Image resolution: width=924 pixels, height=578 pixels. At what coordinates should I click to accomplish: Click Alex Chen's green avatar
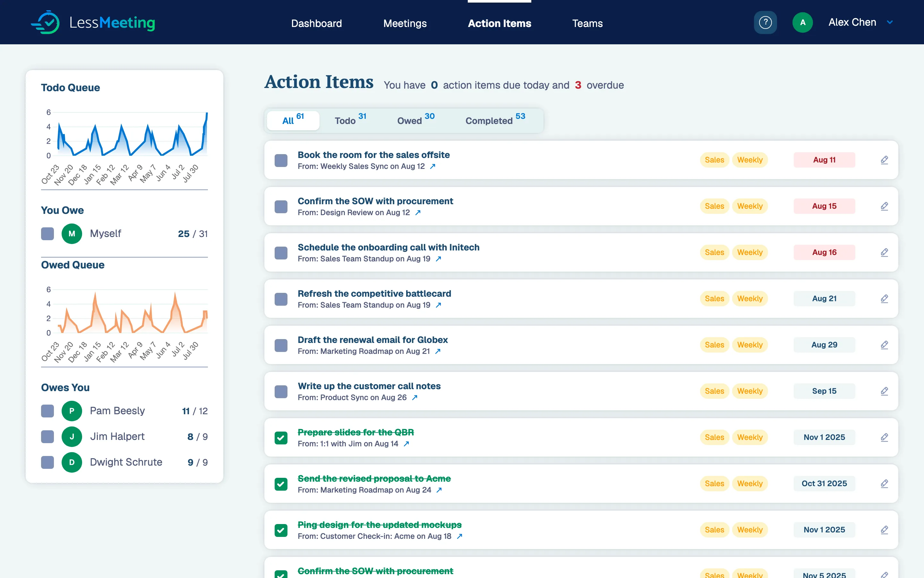[x=803, y=22]
